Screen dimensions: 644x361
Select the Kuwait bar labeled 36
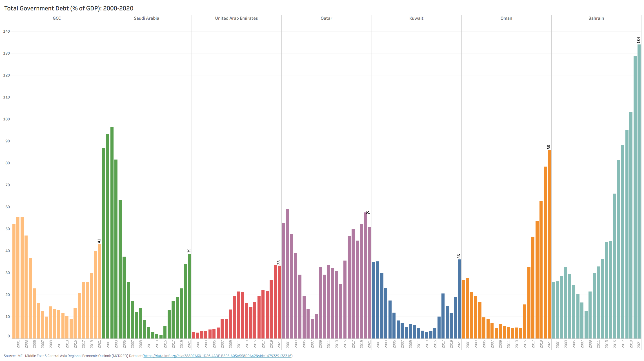459,299
